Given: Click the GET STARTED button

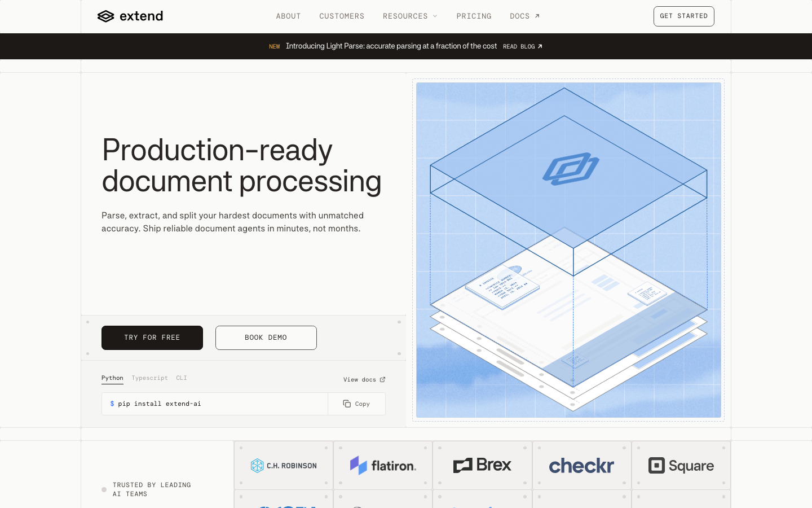Looking at the screenshot, I should click(683, 16).
